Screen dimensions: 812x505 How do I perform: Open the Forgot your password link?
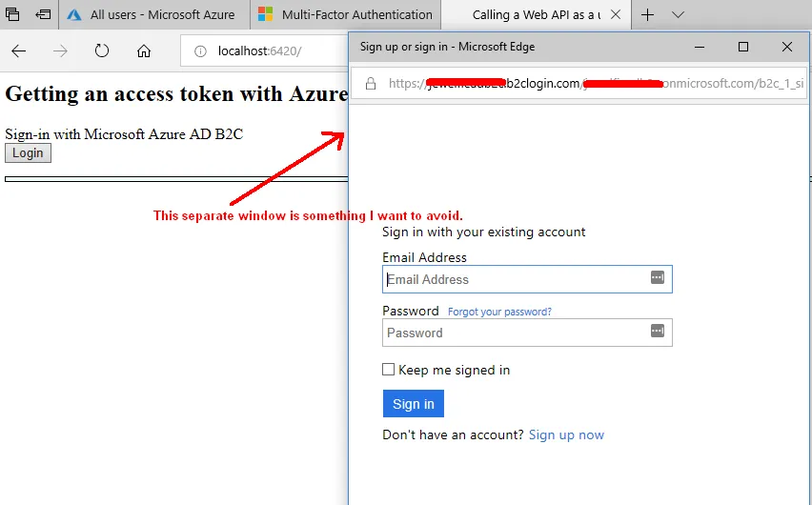pyautogui.click(x=499, y=312)
